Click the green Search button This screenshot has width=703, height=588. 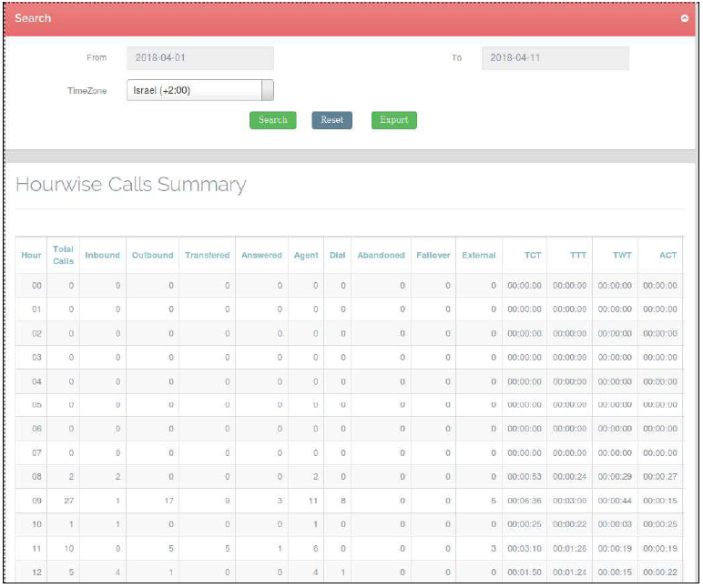click(x=272, y=120)
